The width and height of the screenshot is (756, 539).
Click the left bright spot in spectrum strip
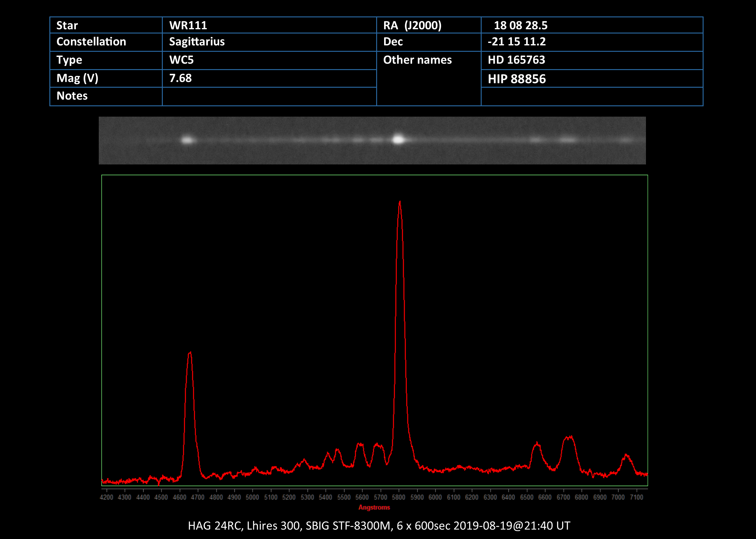click(187, 140)
